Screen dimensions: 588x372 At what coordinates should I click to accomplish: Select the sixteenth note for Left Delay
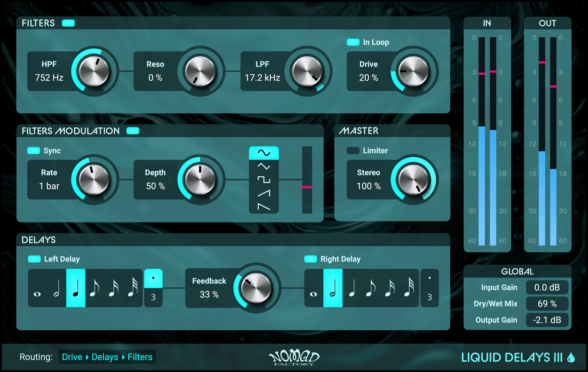(x=114, y=287)
